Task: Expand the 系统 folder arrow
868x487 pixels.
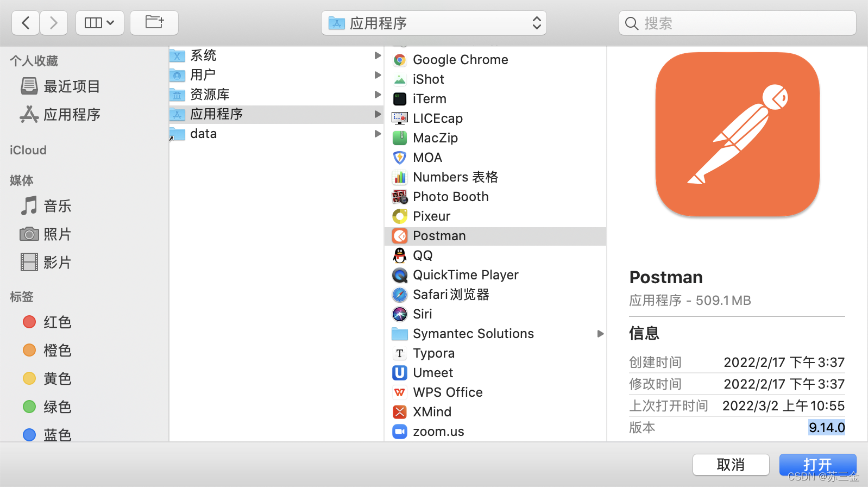Action: [378, 55]
